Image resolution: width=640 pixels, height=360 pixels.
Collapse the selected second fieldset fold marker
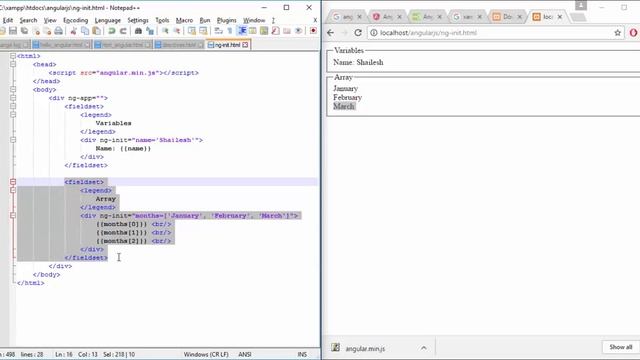(x=13, y=182)
